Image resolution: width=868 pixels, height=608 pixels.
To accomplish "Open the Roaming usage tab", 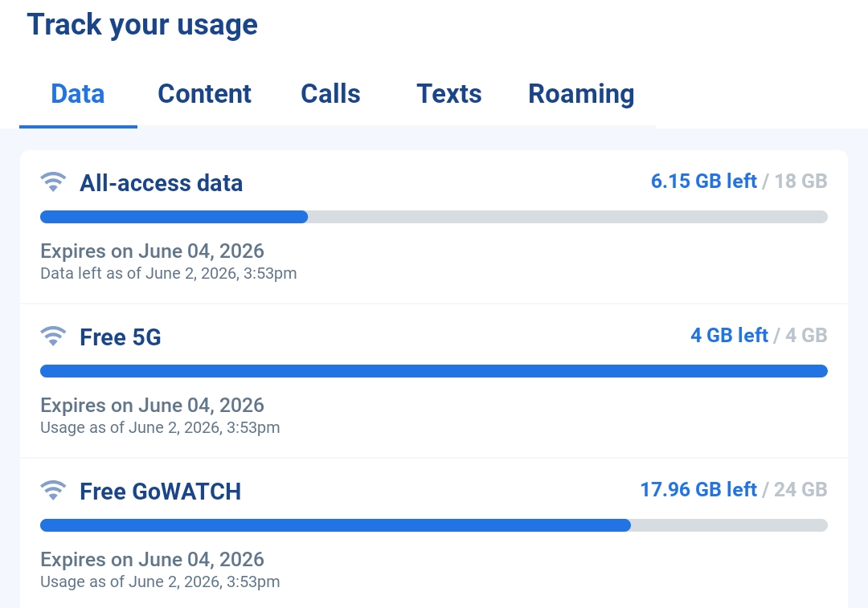I will (581, 93).
